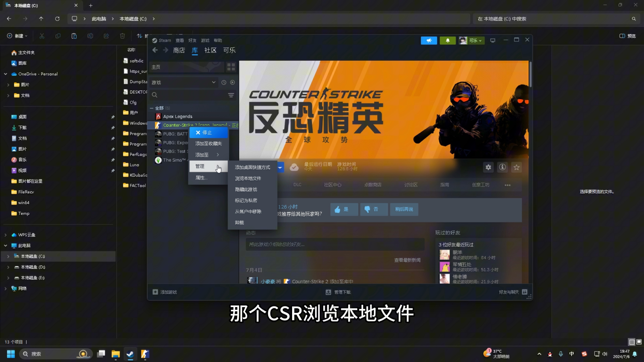Select the Luno folder in Explorer

(x=134, y=165)
